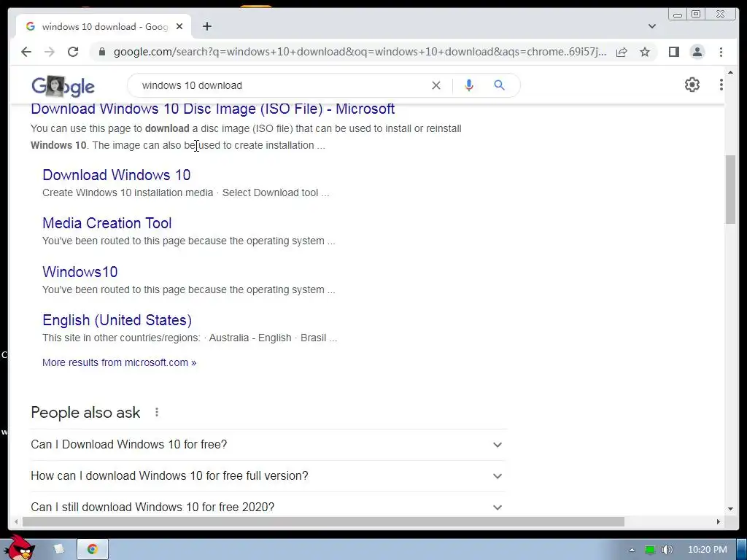Image resolution: width=747 pixels, height=560 pixels.
Task: Open Google quick settings gear
Action: 692,85
